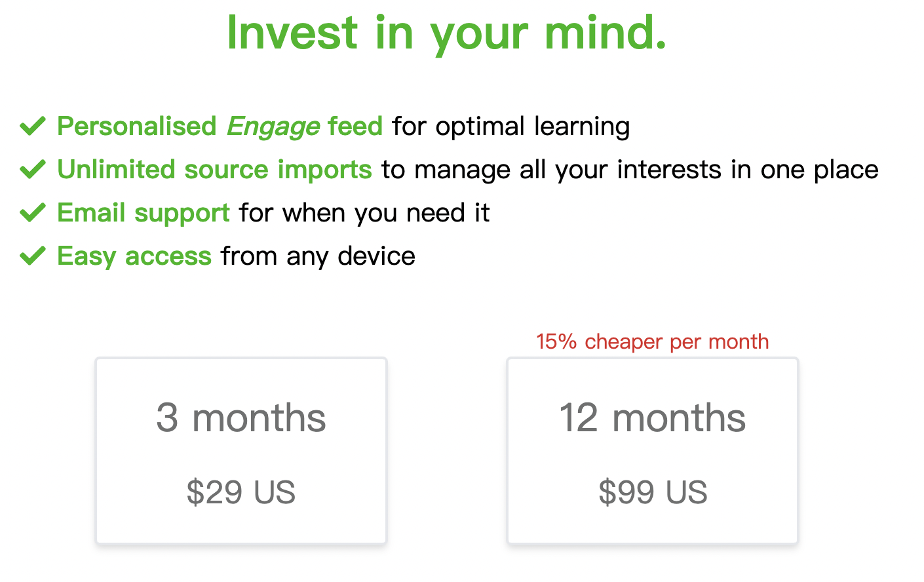
Task: Choose the 12 months plan card
Action: point(652,451)
